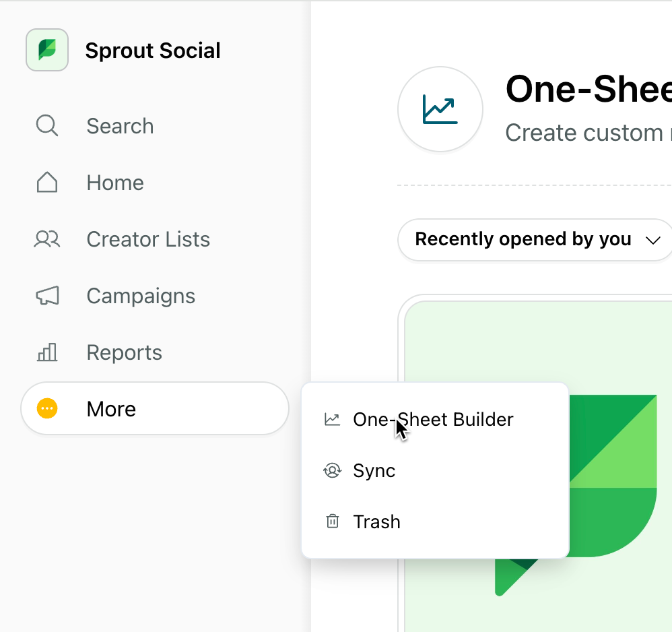
Task: Click the Campaigns megaphone icon
Action: coord(46,295)
